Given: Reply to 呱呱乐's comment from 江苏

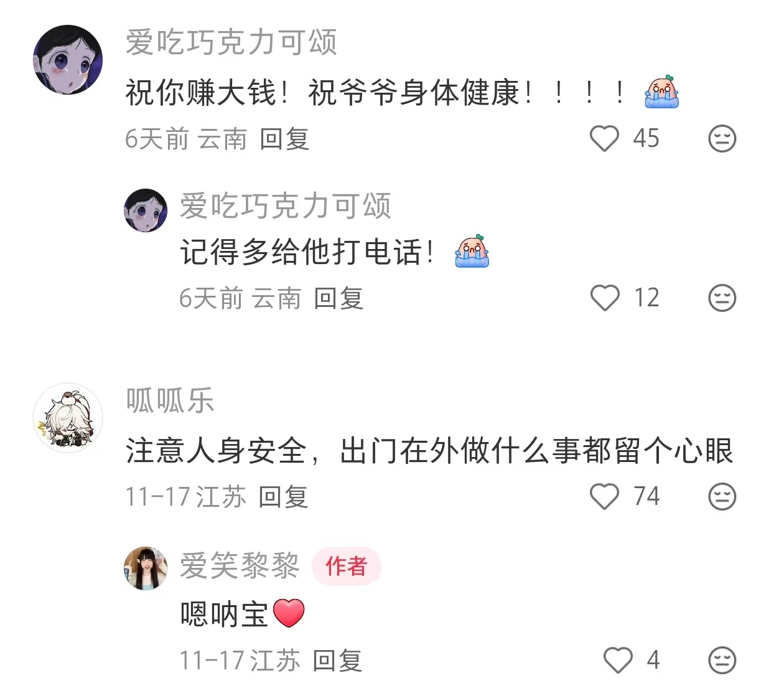Looking at the screenshot, I should pos(284,497).
